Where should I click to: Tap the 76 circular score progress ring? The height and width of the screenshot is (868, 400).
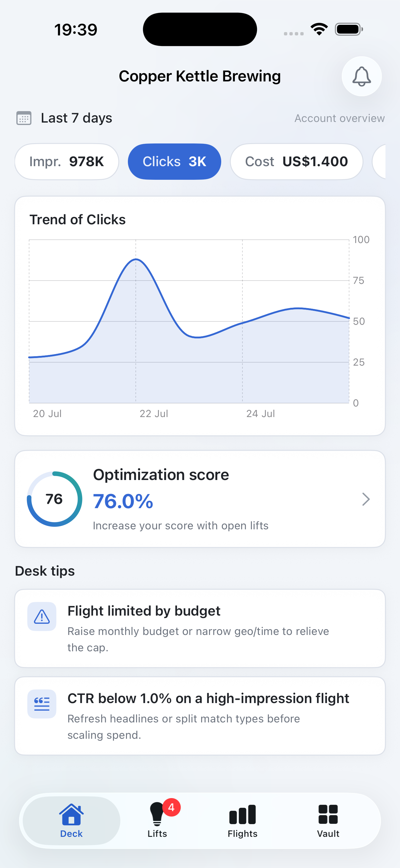point(54,499)
